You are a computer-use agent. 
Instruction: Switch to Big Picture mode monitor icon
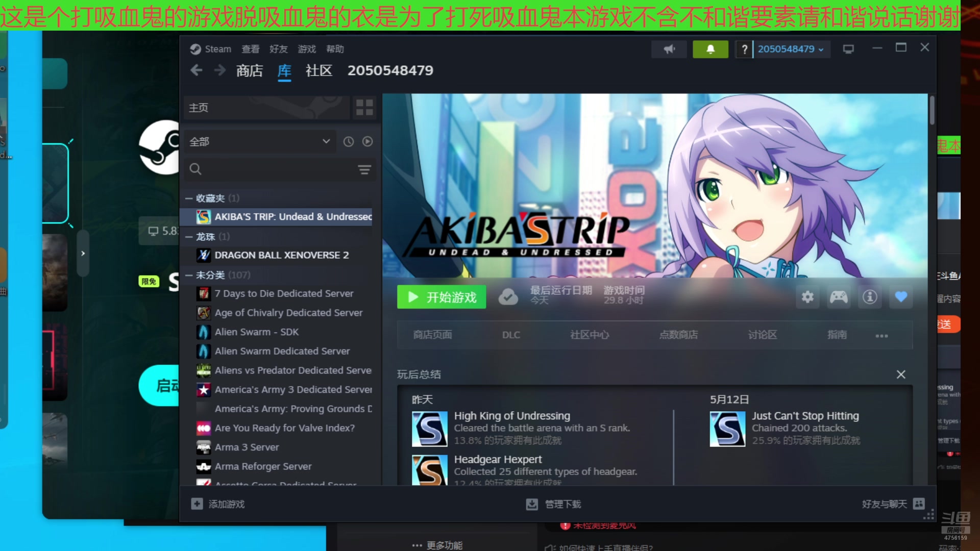[x=848, y=49]
